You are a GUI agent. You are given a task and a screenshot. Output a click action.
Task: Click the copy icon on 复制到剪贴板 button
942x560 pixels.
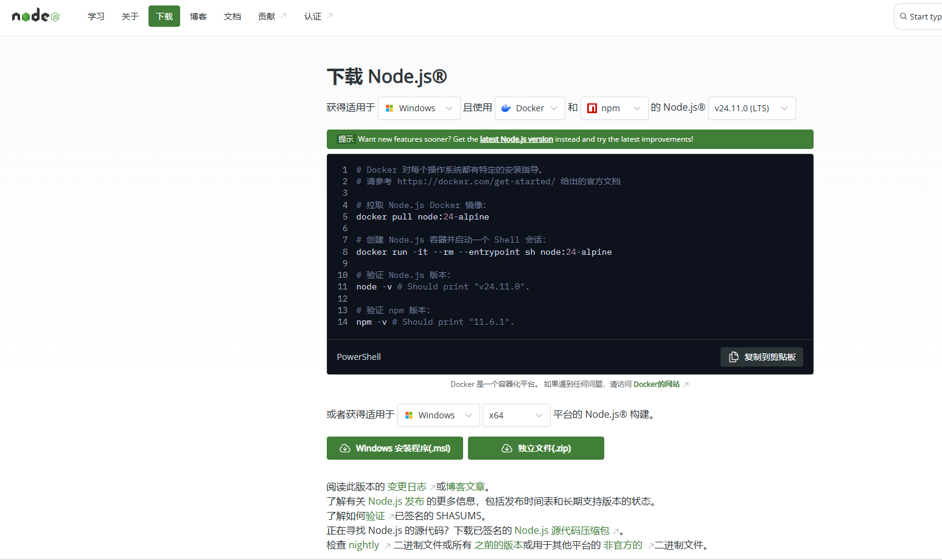tap(733, 357)
